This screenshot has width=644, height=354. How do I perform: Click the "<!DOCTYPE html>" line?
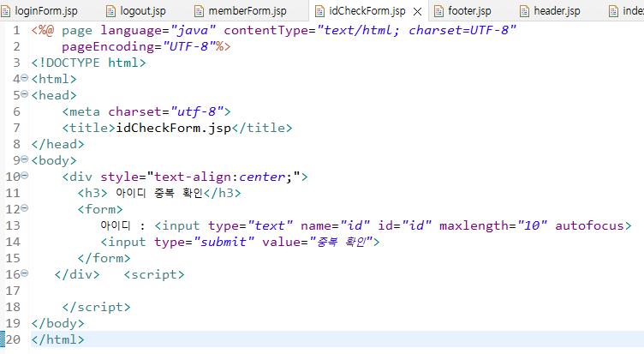point(89,63)
